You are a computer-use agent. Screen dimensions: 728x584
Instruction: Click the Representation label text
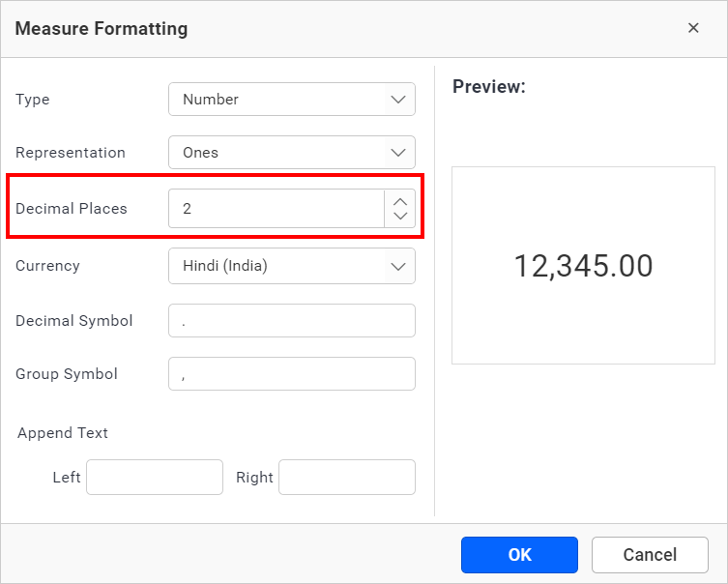click(71, 153)
